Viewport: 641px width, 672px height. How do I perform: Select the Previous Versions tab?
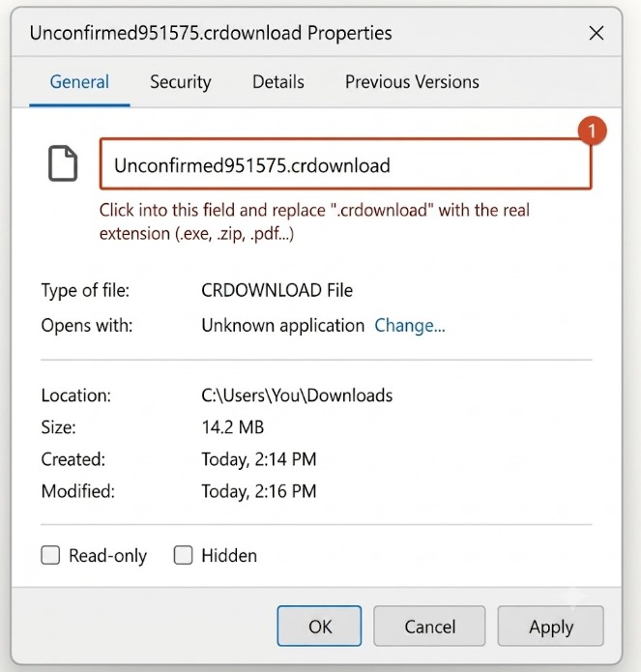coord(412,82)
